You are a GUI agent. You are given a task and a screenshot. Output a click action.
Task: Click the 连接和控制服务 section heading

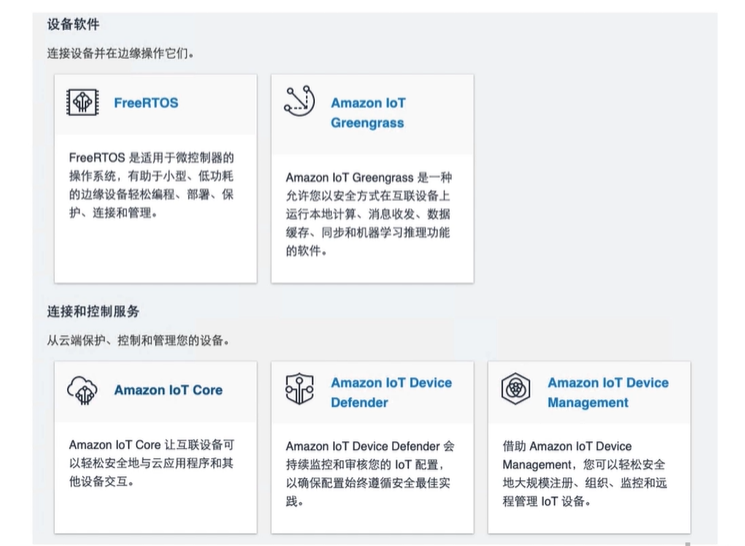93,311
